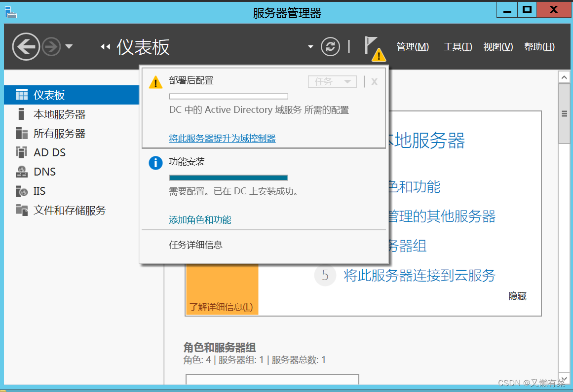Select DNS in the sidebar
Viewport: 573px width, 392px height.
pos(72,172)
